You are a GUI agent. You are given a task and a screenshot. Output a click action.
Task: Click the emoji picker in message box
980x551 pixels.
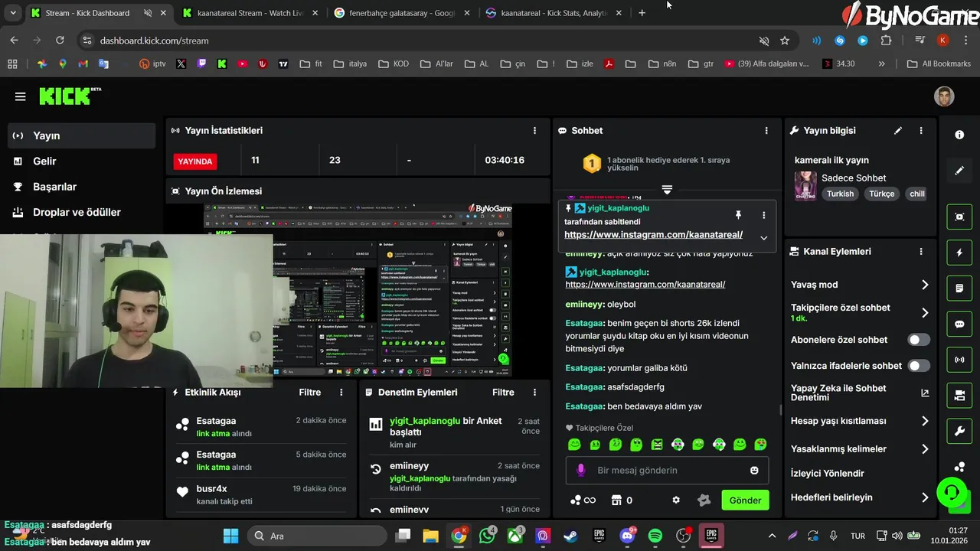[754, 470]
